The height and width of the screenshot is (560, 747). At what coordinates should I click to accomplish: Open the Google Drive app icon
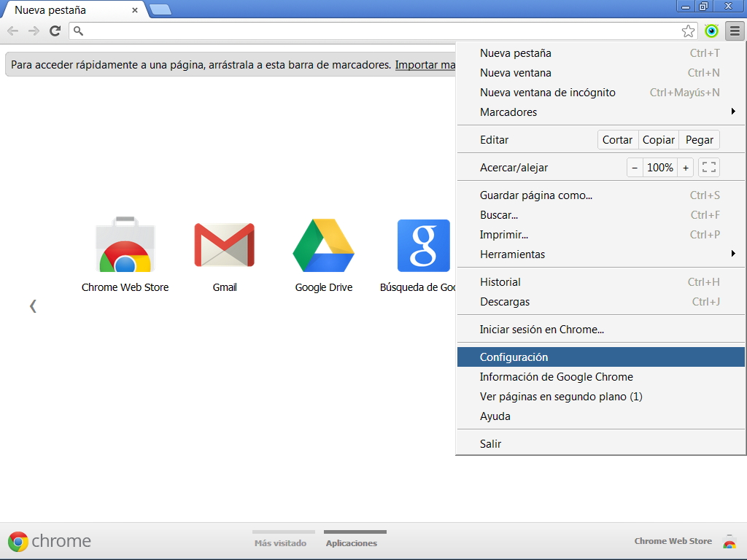pos(323,245)
